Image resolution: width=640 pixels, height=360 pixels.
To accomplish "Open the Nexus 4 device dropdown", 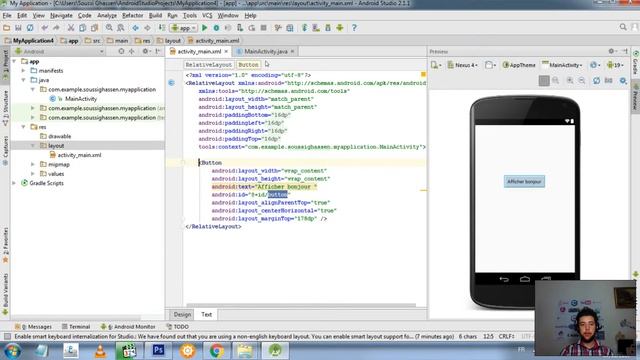I will 463,65.
